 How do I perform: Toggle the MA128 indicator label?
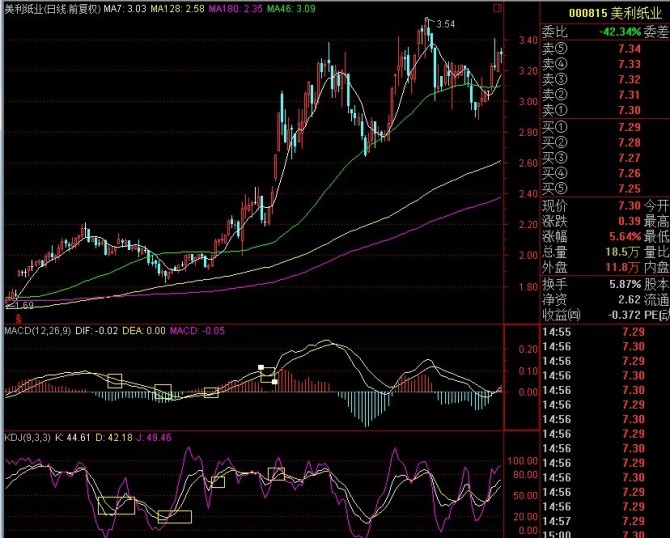(x=177, y=9)
